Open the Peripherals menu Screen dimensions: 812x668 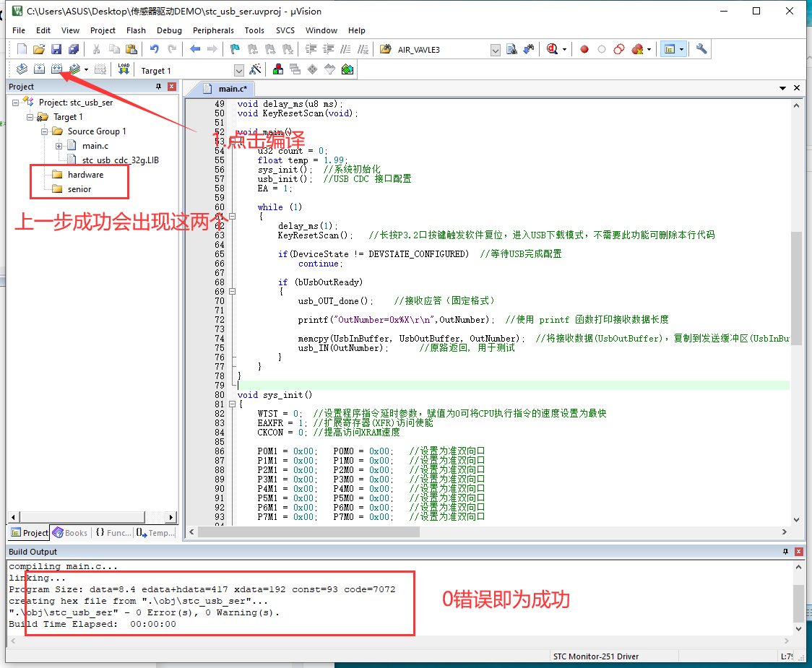tap(213, 30)
